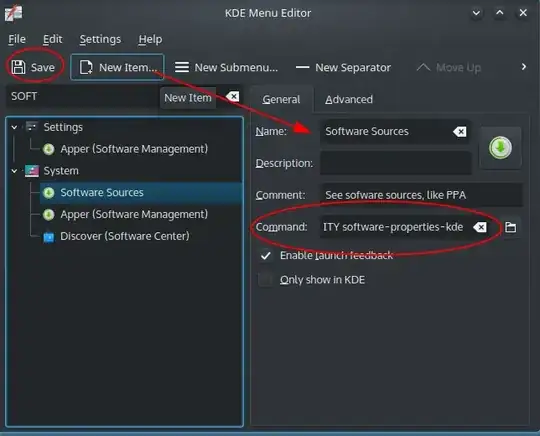
Task: Click the New Separator dash icon
Action: (302, 67)
